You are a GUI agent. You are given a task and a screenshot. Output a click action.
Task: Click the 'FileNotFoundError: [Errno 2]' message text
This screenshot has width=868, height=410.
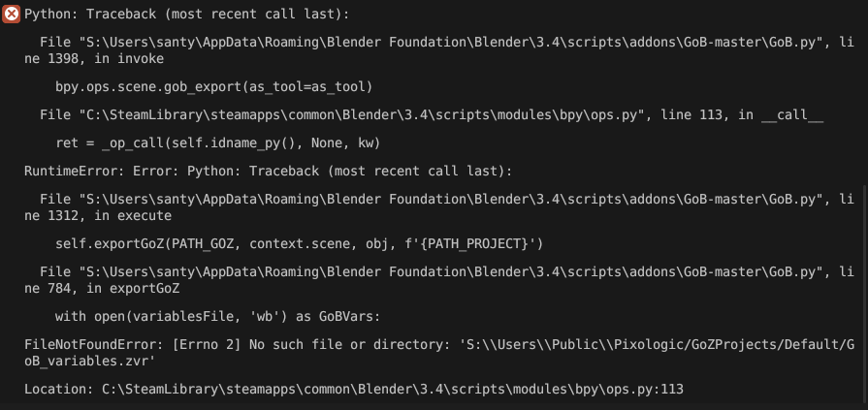pos(132,345)
